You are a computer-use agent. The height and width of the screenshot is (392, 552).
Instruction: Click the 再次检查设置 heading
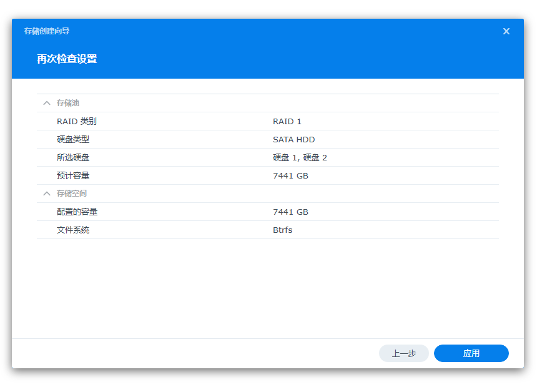(67, 59)
